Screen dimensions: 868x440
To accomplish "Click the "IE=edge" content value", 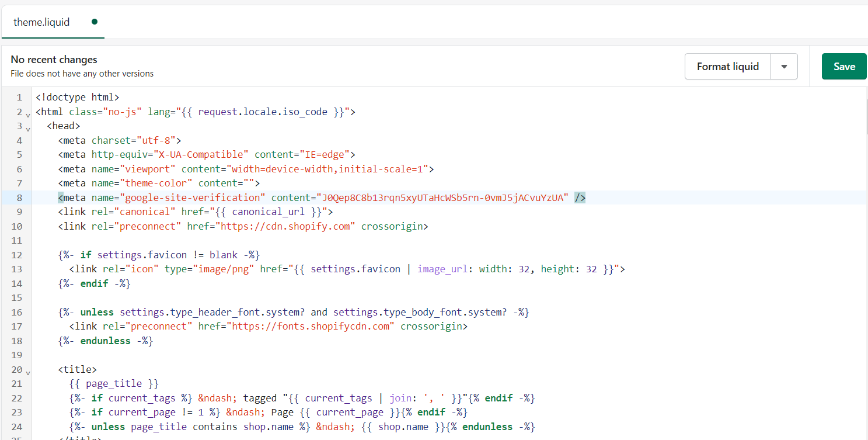I will pyautogui.click(x=324, y=155).
